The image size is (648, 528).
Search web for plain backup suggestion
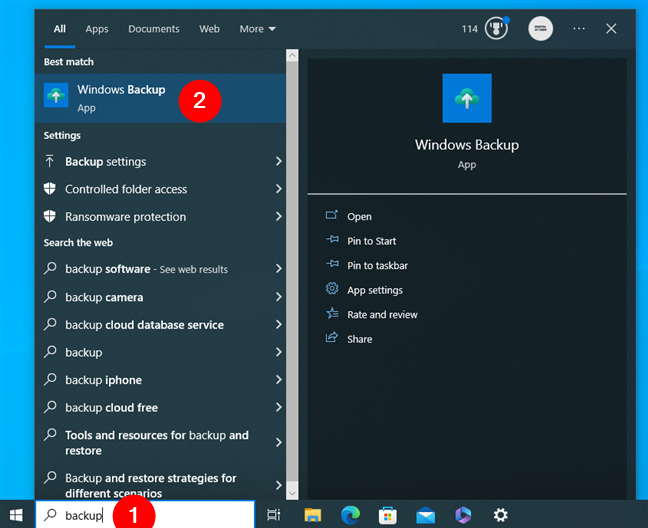point(160,352)
